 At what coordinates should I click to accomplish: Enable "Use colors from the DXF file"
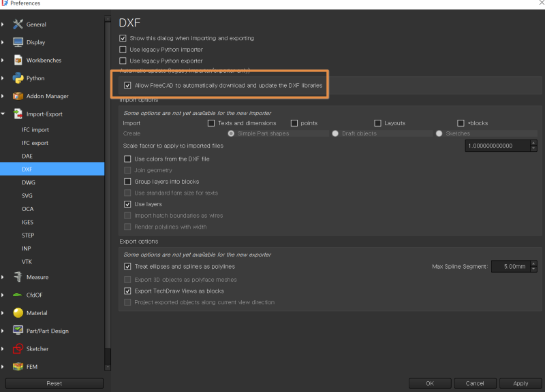(127, 158)
